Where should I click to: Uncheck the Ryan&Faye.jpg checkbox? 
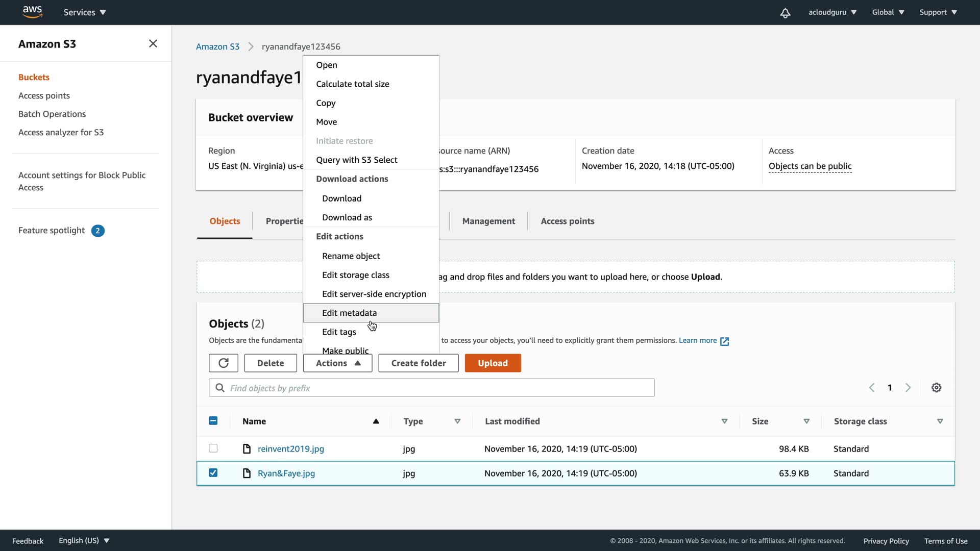coord(213,473)
